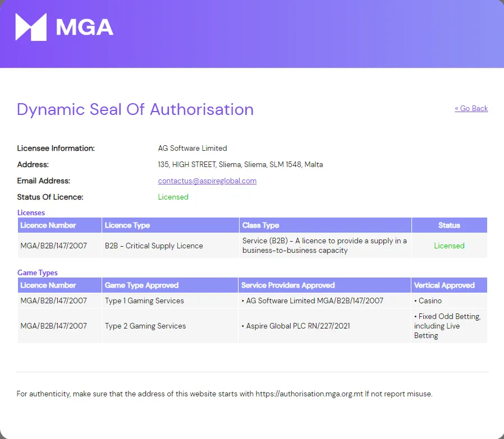Click the Licensed status cell in Licenses table
This screenshot has width=504, height=439.
click(449, 246)
